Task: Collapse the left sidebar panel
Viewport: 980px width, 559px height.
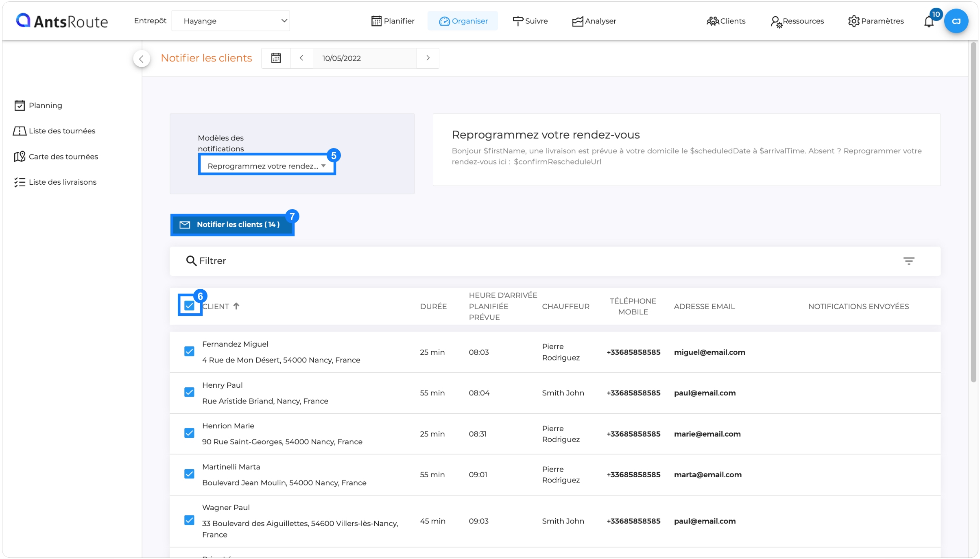Action: click(141, 59)
